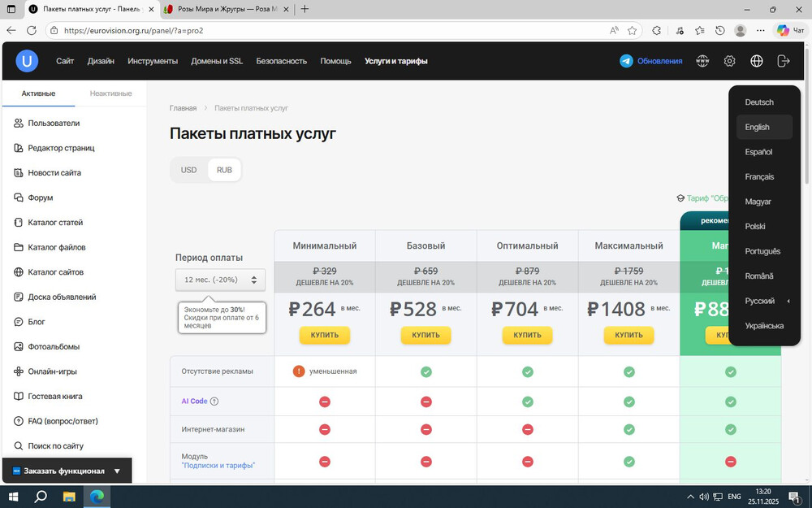Open Редактор страниц in the sidebar
The width and height of the screenshot is (812, 508).
click(61, 148)
